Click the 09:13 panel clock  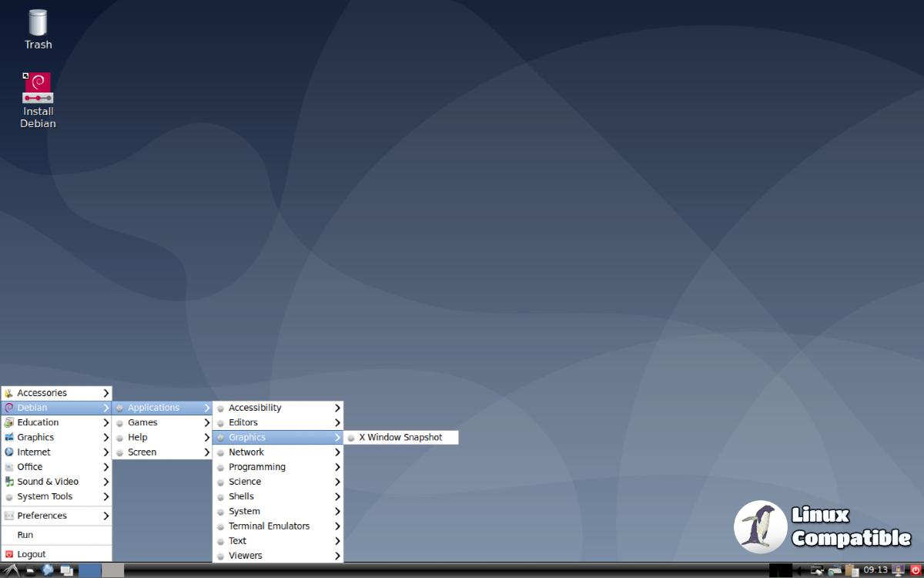coord(875,570)
